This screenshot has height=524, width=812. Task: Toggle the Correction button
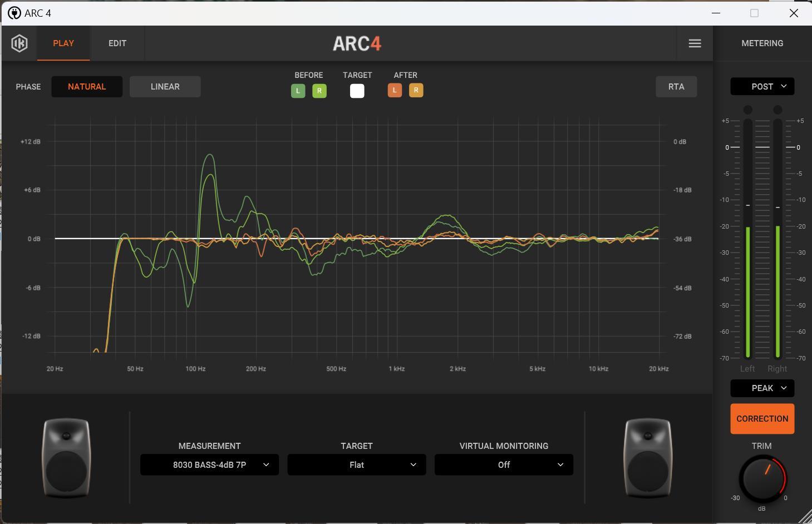pos(762,419)
